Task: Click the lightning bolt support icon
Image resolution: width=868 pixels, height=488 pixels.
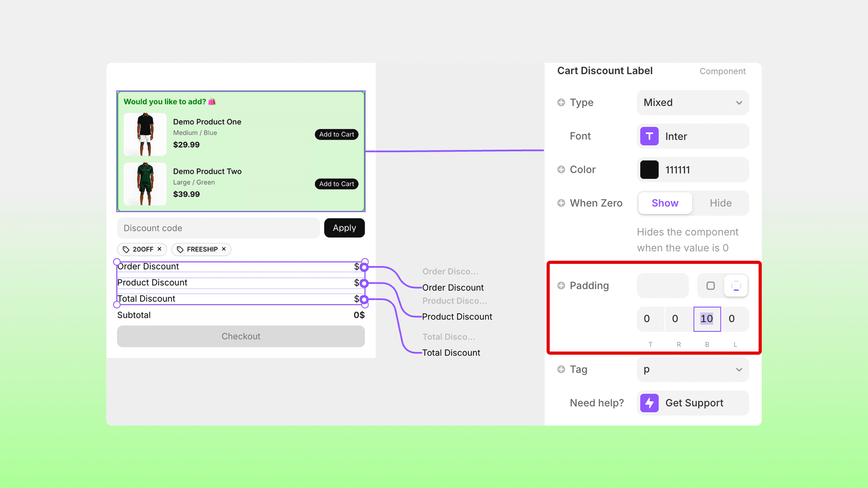Action: point(649,403)
